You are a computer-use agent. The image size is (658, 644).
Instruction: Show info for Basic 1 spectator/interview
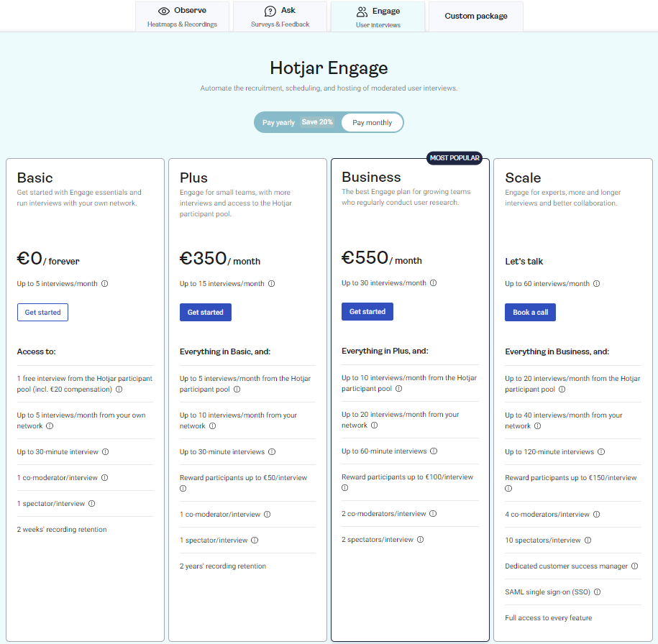[92, 503]
